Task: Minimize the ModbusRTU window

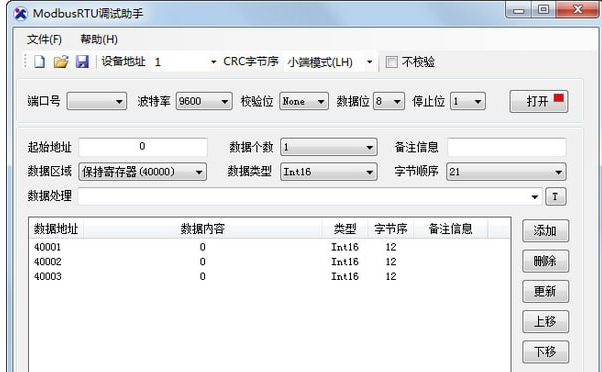Action: (x=519, y=9)
